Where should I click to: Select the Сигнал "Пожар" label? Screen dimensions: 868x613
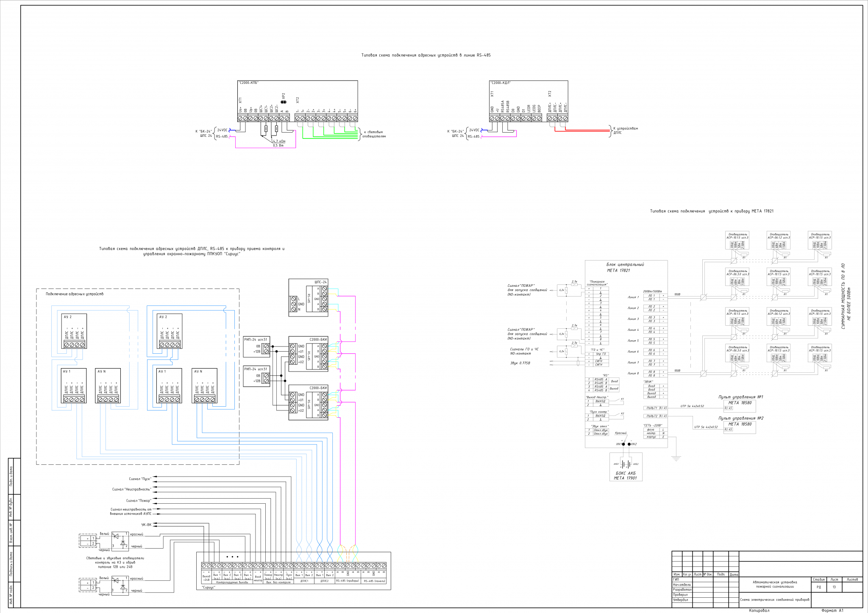(x=139, y=500)
